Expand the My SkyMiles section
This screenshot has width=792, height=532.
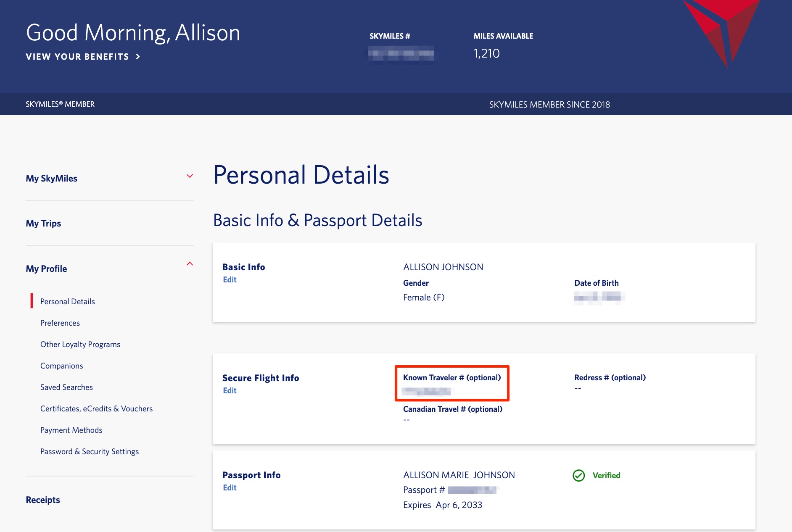(x=190, y=176)
